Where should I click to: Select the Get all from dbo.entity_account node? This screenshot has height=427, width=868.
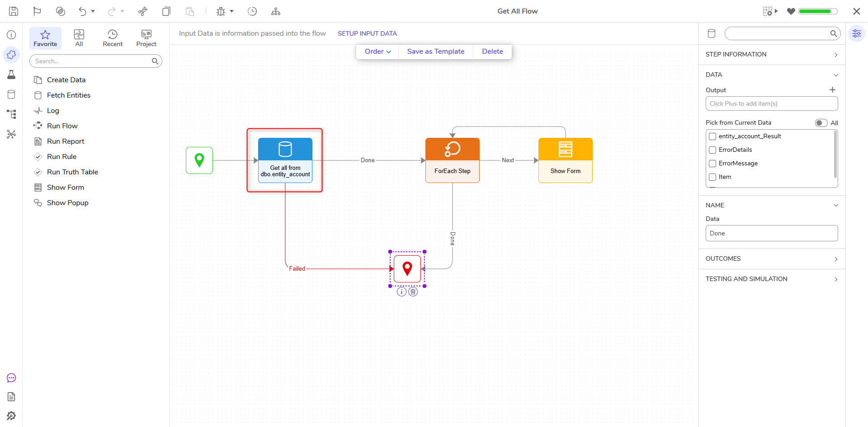coord(285,160)
